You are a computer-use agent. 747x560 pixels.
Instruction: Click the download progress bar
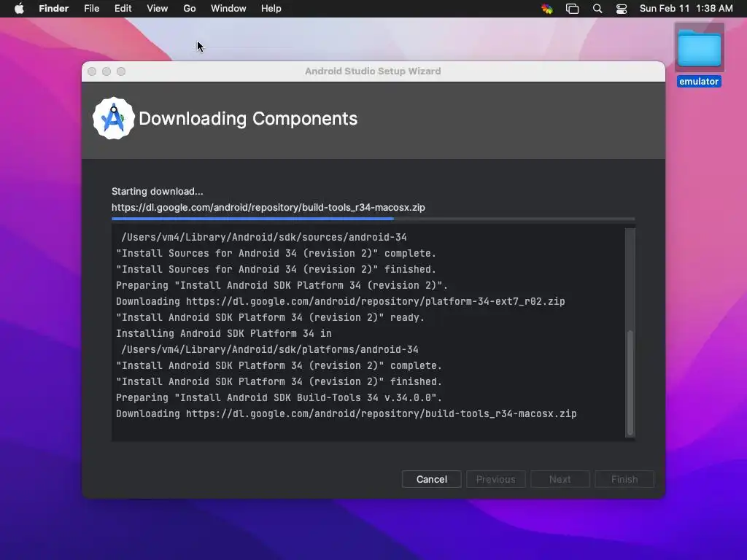tap(373, 219)
